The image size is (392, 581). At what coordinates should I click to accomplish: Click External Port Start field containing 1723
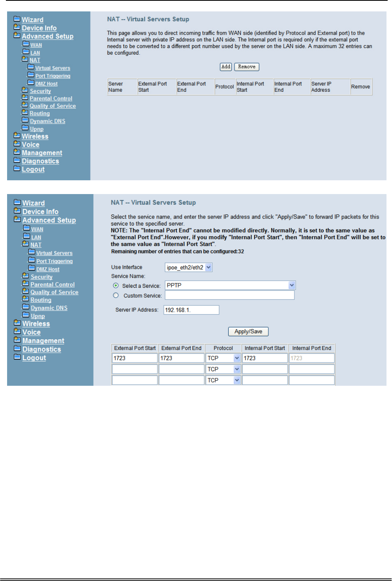coord(135,358)
